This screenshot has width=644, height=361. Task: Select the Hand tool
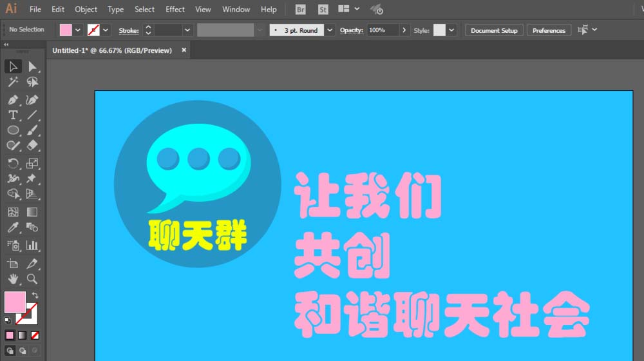(13, 278)
